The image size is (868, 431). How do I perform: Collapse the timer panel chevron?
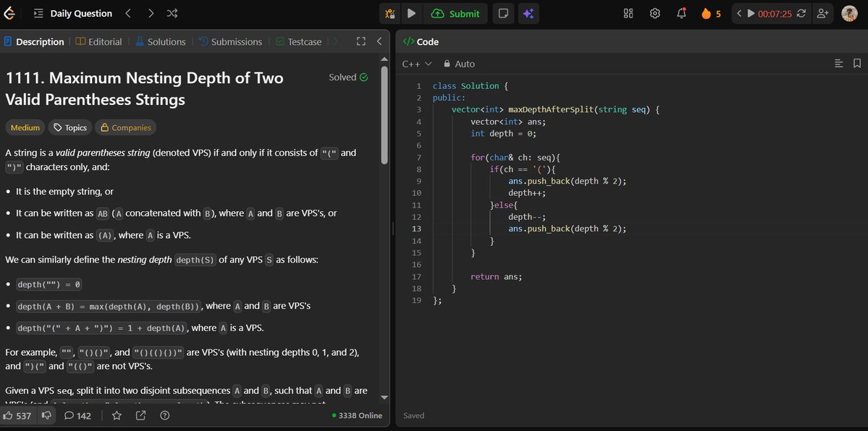click(x=739, y=13)
